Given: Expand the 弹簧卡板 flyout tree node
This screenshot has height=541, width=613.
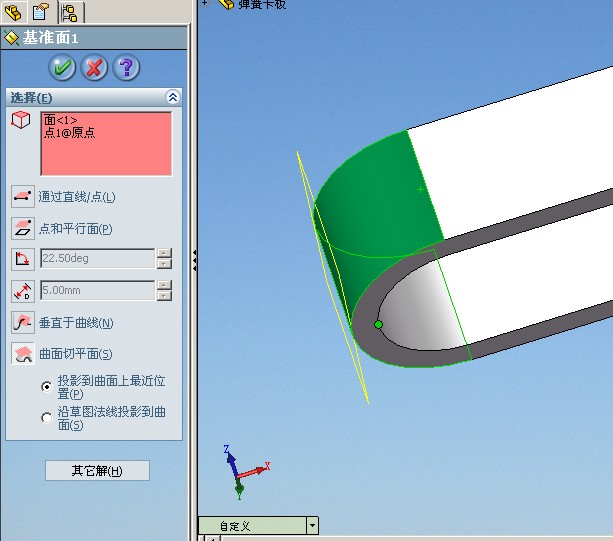Looking at the screenshot, I should pyautogui.click(x=204, y=3).
